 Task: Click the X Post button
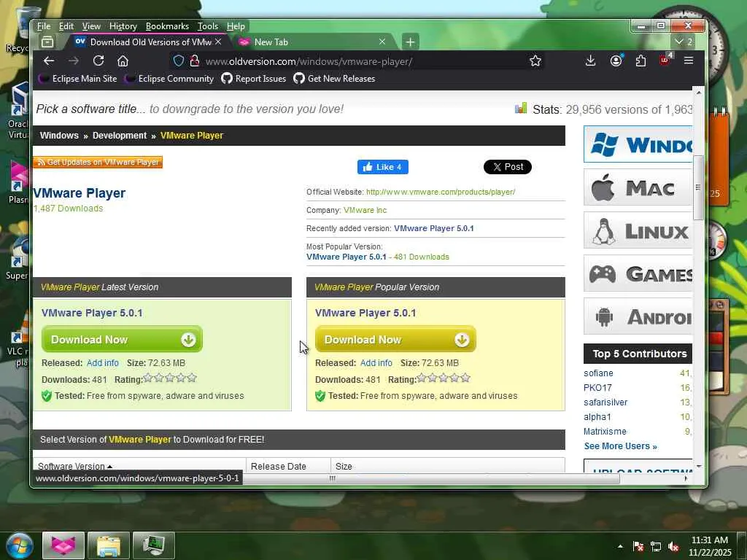click(508, 167)
